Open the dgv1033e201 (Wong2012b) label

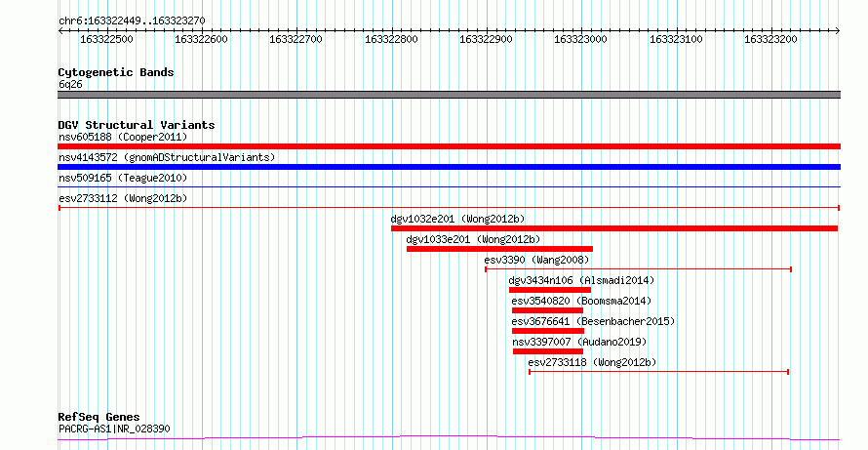[473, 239]
